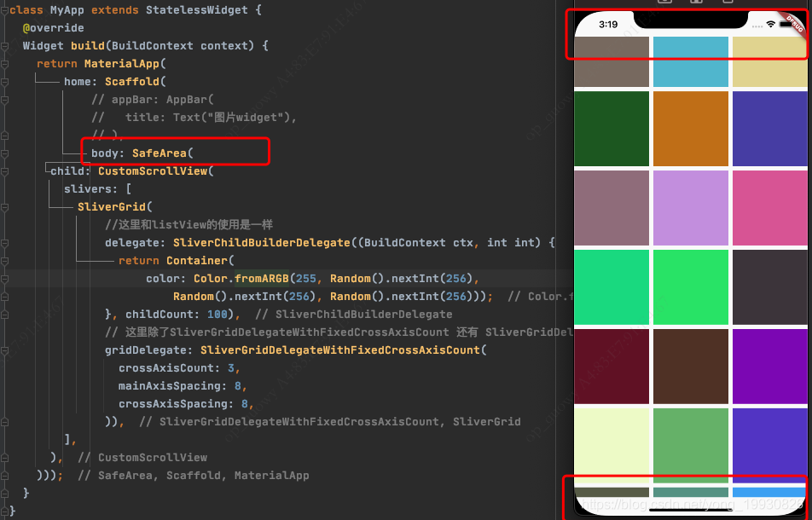Tap the dark maroon grid cell

[612, 367]
